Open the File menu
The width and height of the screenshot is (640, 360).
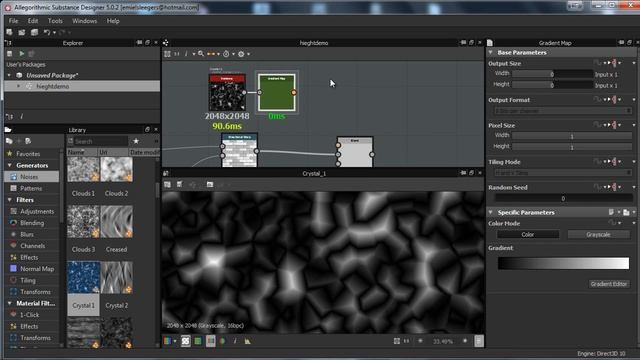[x=13, y=21]
